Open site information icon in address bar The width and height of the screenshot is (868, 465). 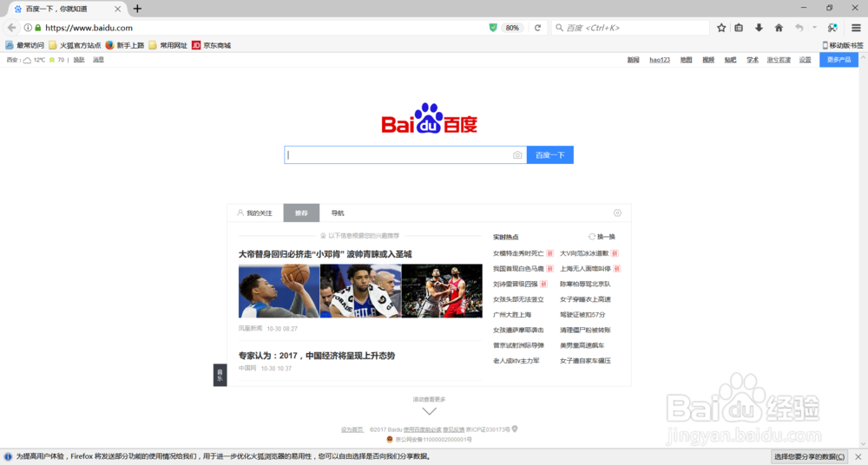tap(28, 28)
